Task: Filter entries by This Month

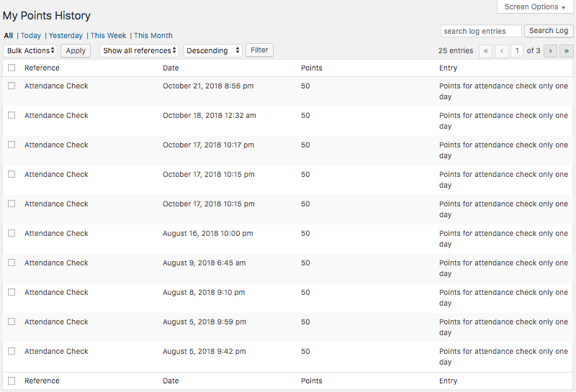Action: (153, 35)
